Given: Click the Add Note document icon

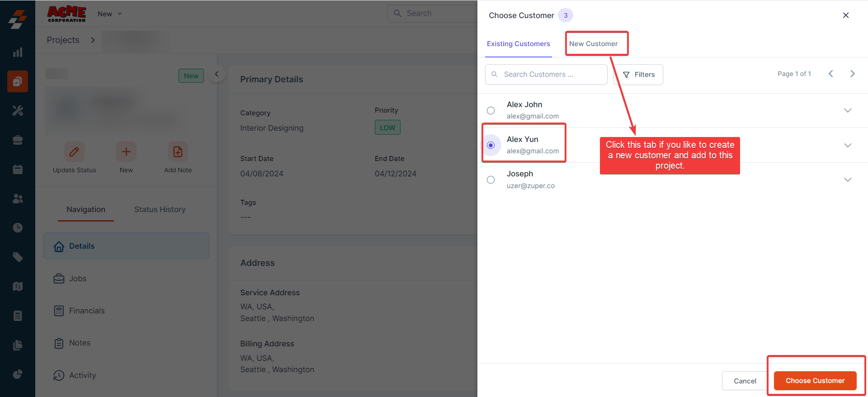Looking at the screenshot, I should [x=178, y=152].
